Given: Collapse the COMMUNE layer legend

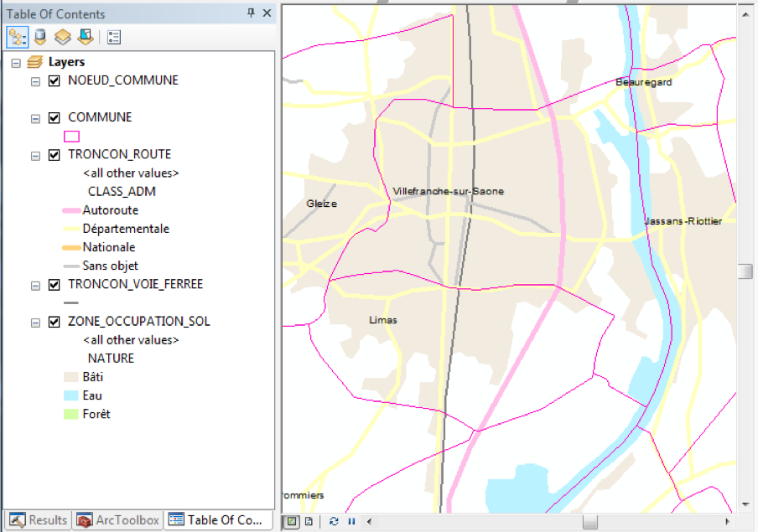Looking at the screenshot, I should [35, 118].
